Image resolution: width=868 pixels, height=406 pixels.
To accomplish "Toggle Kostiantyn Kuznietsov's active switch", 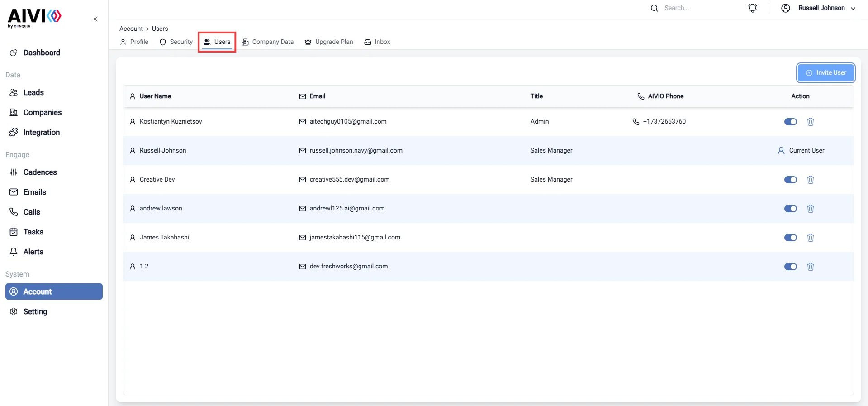I will tap(791, 122).
